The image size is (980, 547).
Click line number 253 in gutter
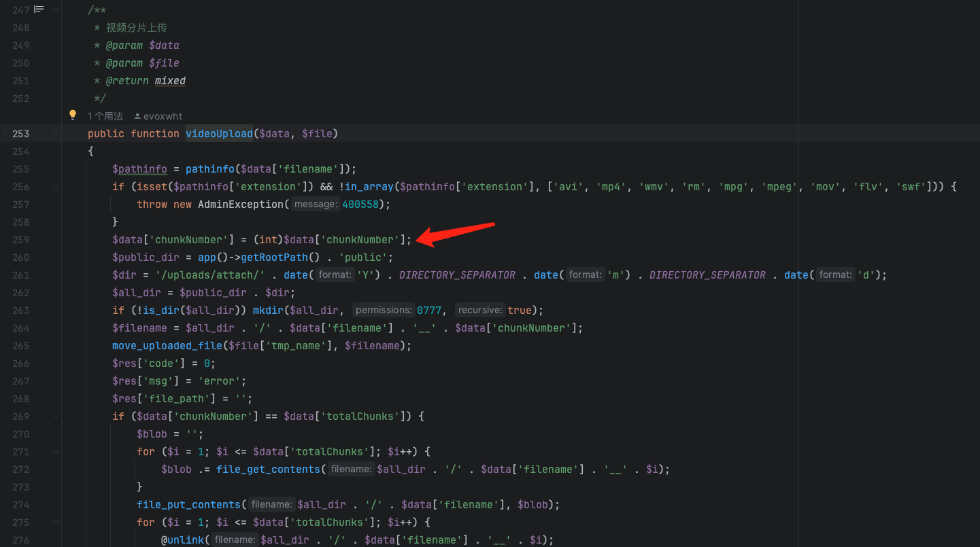click(21, 134)
